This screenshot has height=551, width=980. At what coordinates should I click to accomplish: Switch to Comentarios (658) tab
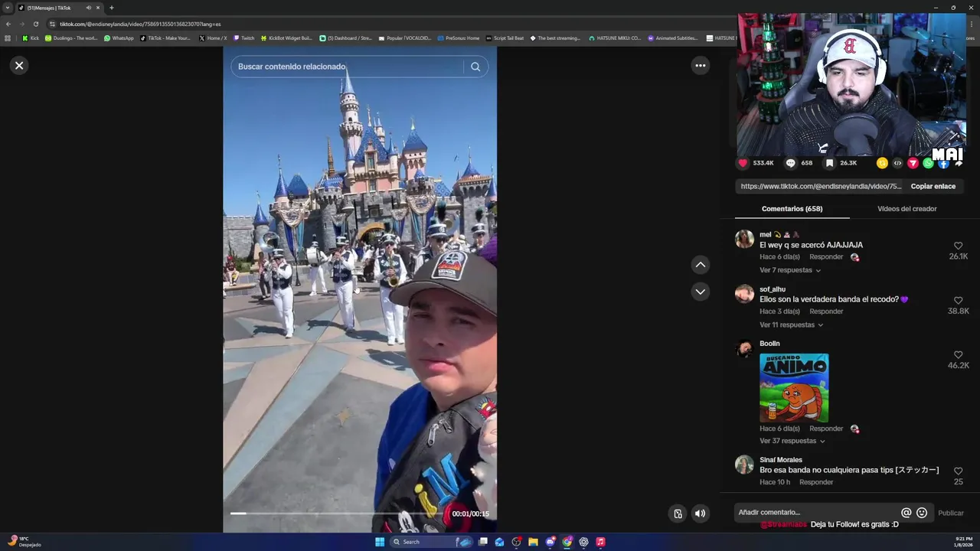point(792,209)
